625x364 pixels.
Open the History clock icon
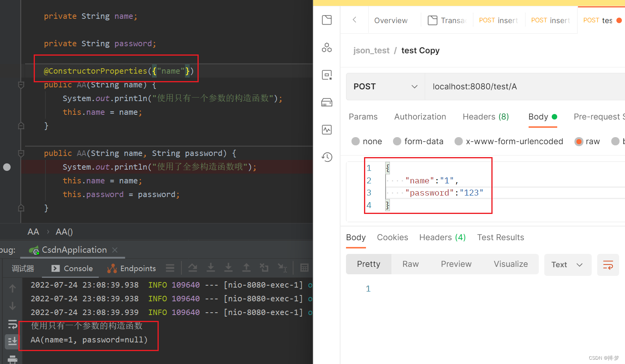click(x=326, y=157)
